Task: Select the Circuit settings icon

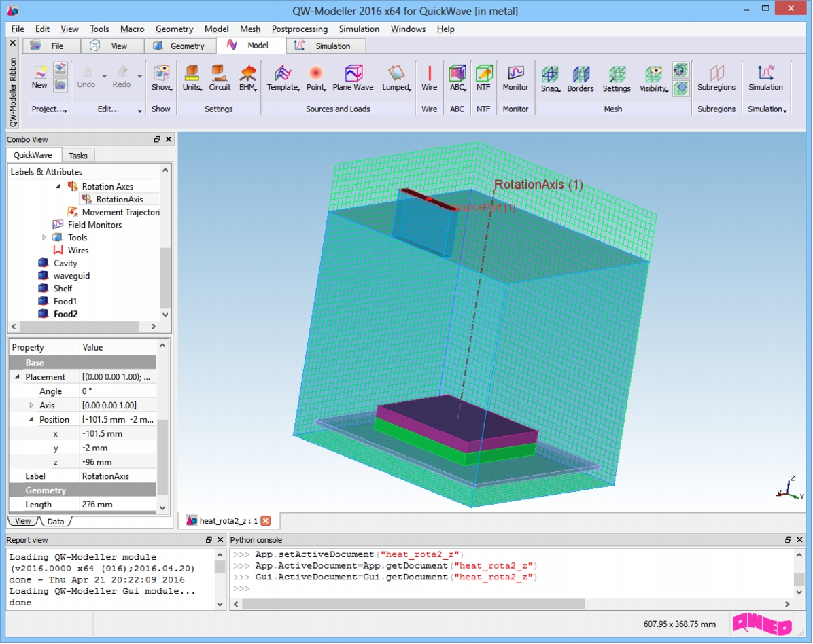Action: coord(220,78)
